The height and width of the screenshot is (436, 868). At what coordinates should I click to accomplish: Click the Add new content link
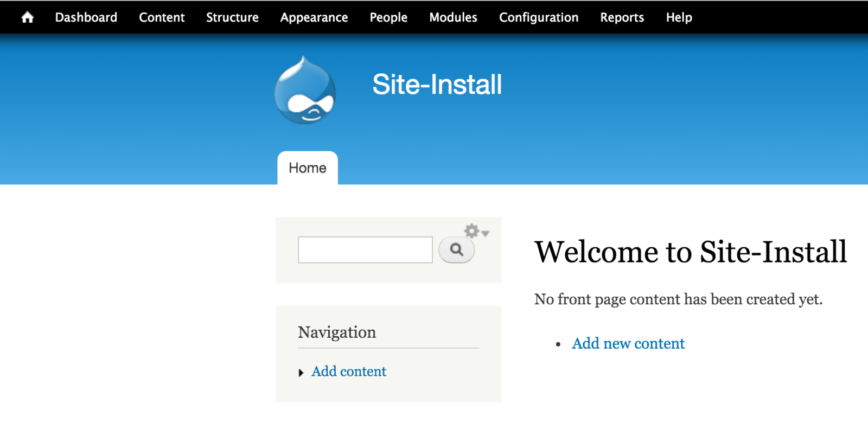[x=628, y=343]
